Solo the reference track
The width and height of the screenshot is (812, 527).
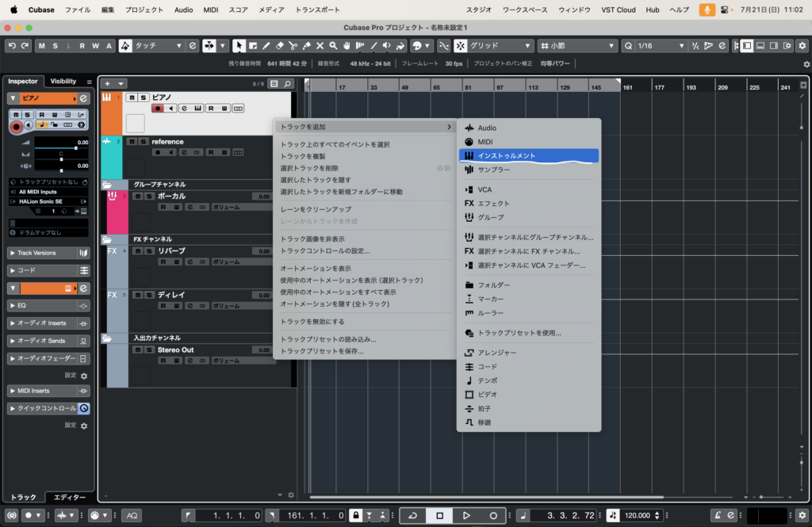tap(144, 142)
